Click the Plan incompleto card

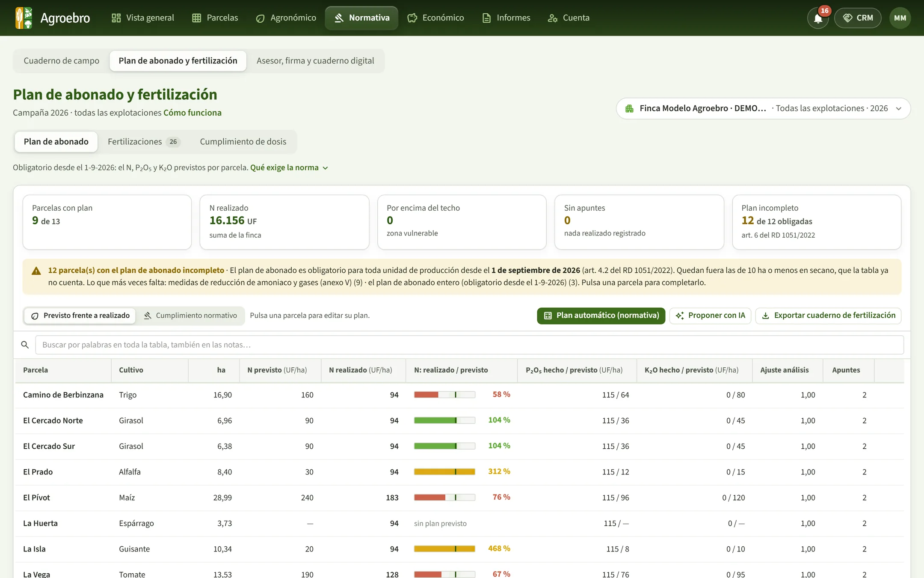click(x=817, y=222)
